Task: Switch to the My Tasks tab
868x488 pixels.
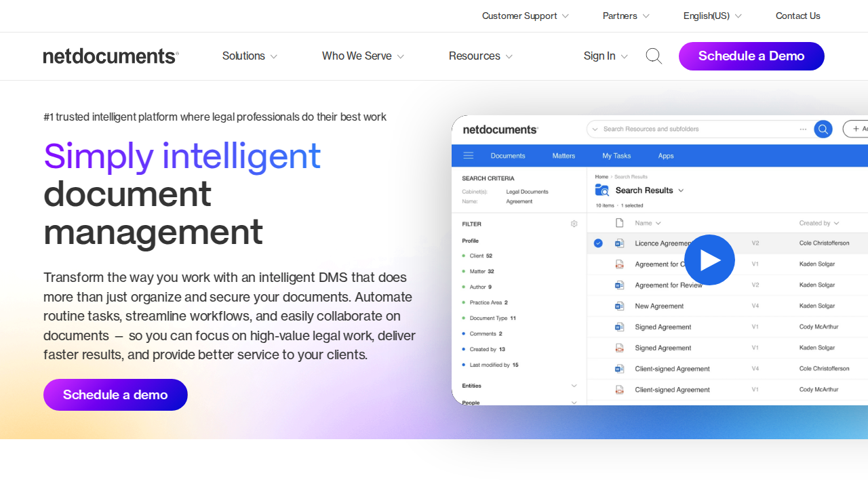Action: [x=616, y=156]
